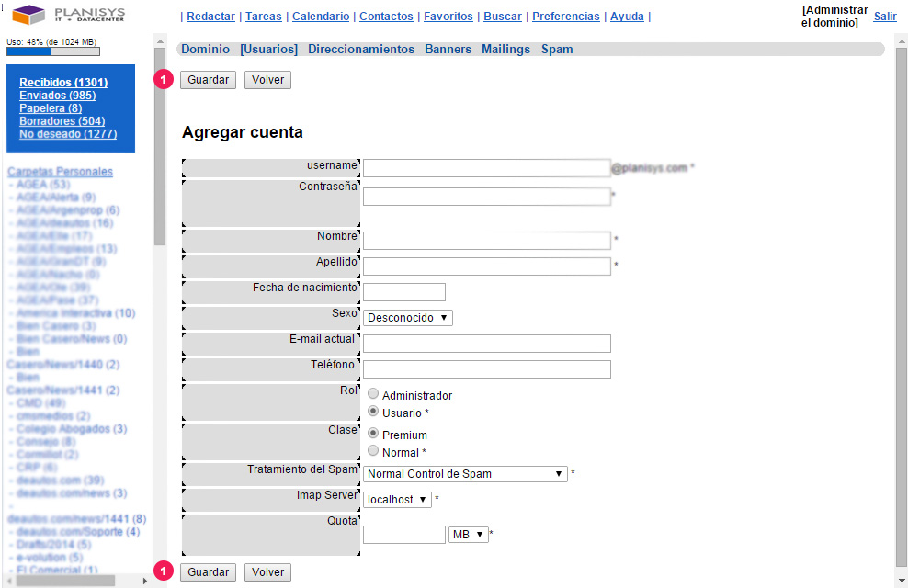Open the Banners tab

click(x=448, y=50)
